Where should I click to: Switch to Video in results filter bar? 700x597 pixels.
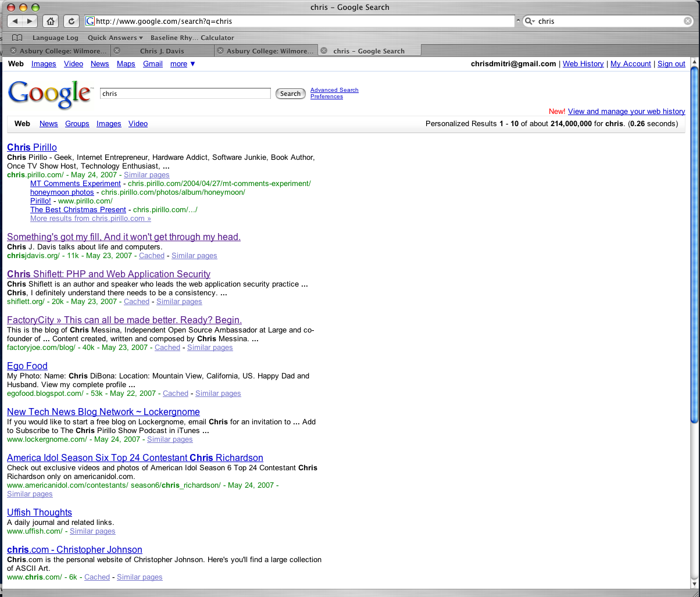[x=138, y=124]
